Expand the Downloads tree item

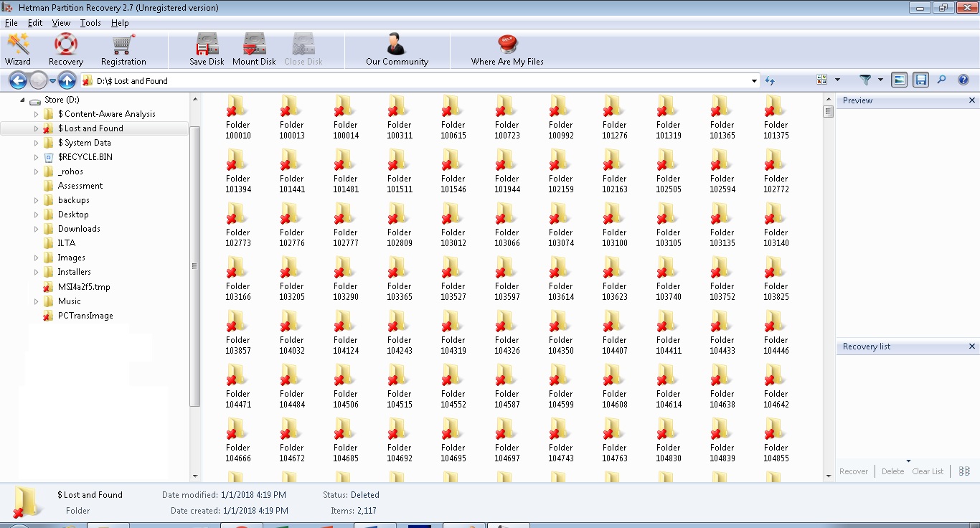[x=36, y=228]
